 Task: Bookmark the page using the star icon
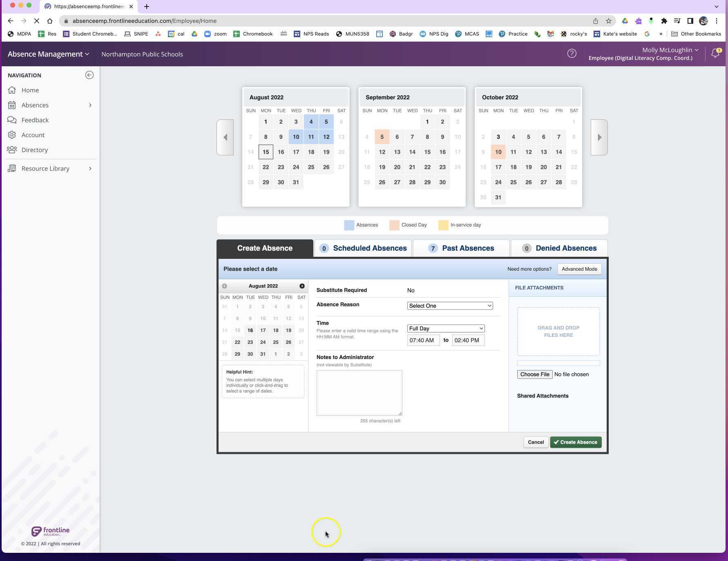click(x=608, y=21)
